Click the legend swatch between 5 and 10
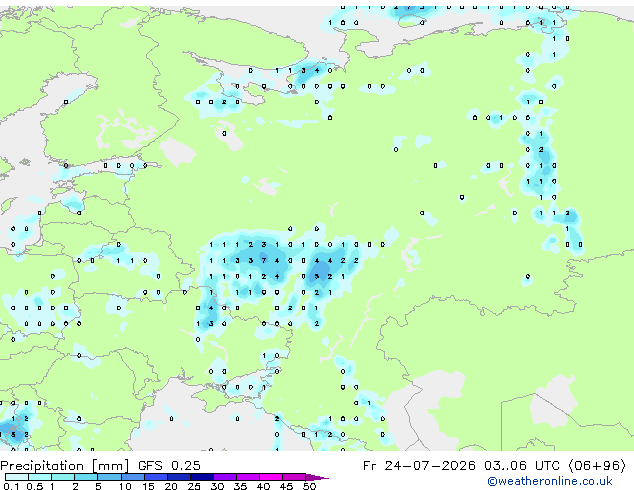This screenshot has height=490, width=634. (109, 477)
